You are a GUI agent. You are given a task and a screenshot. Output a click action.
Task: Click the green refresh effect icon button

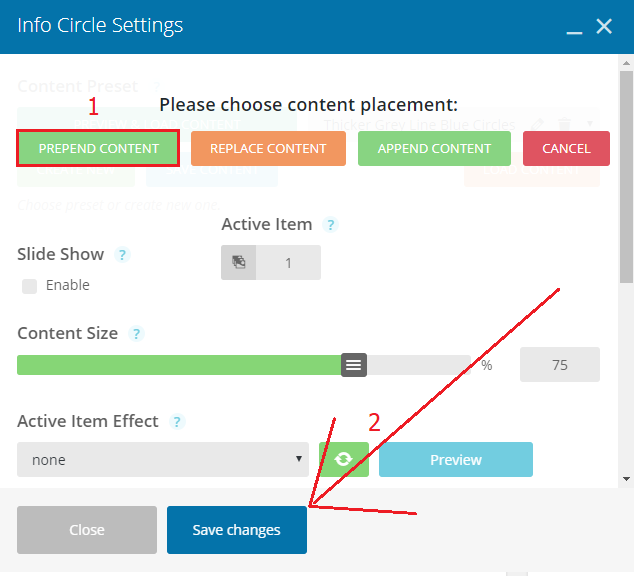point(343,459)
